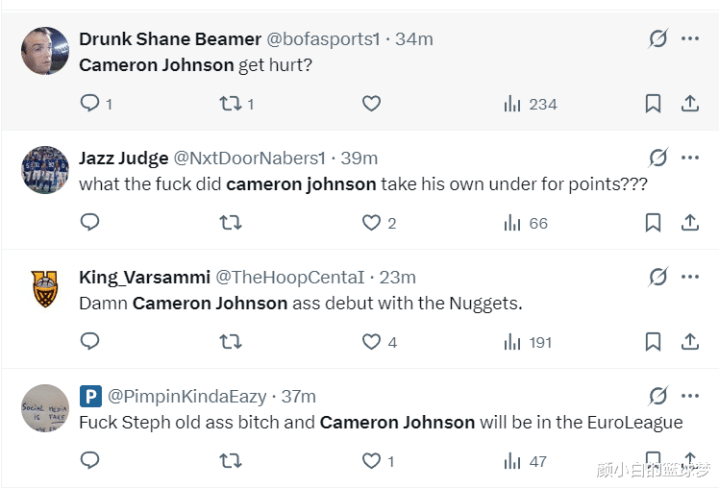Reply to Jazz Judge's tweet

90,222
